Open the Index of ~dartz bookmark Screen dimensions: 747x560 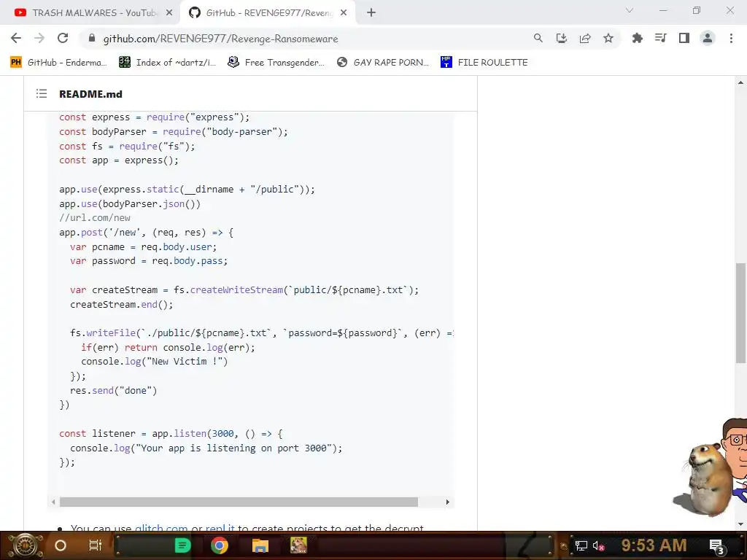click(x=167, y=63)
